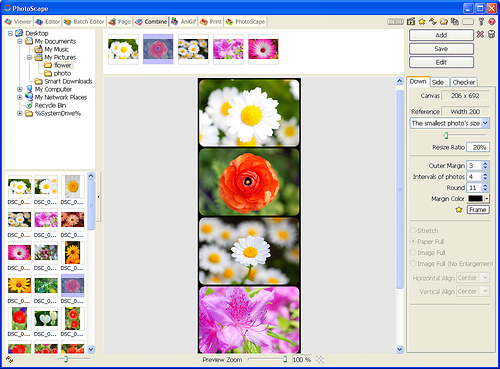The width and height of the screenshot is (500, 369).
Task: Switch to the Side tab
Action: [438, 82]
